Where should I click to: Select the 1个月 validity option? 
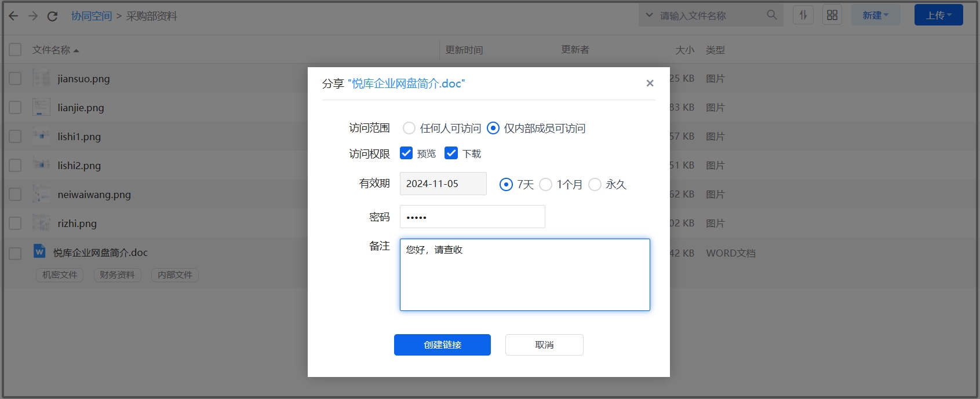[545, 184]
